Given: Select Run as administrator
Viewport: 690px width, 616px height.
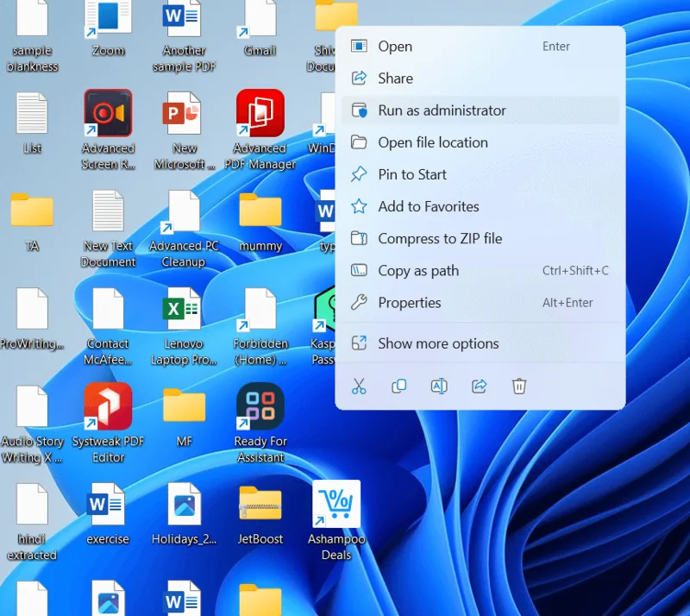Looking at the screenshot, I should (441, 110).
